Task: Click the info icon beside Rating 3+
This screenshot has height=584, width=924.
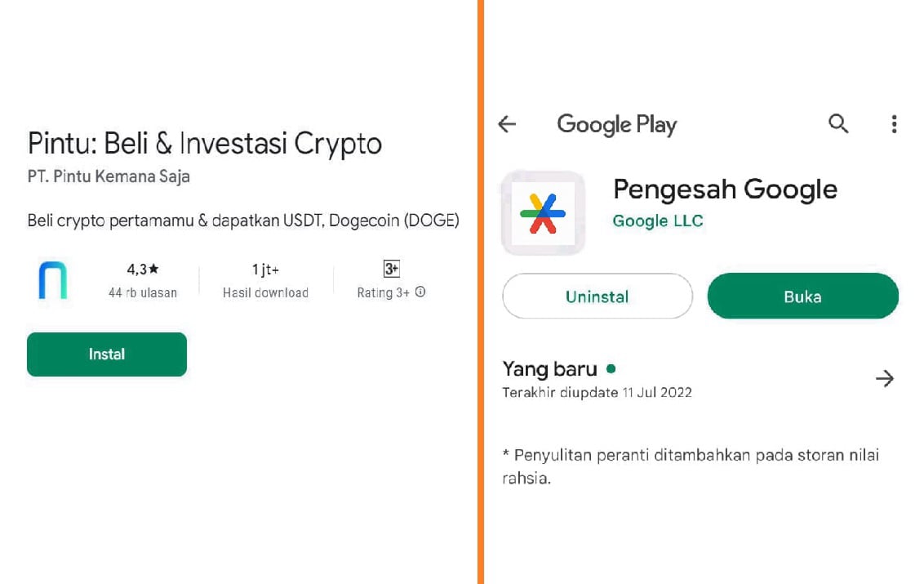Action: point(420,292)
